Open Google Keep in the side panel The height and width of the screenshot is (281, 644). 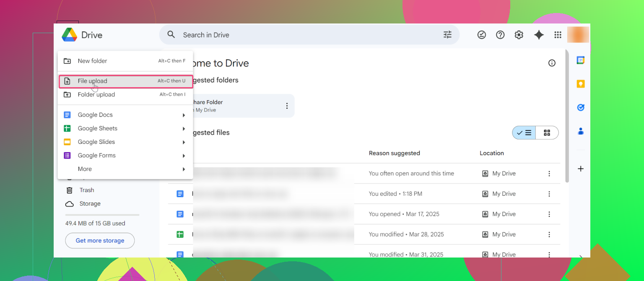pyautogui.click(x=581, y=84)
